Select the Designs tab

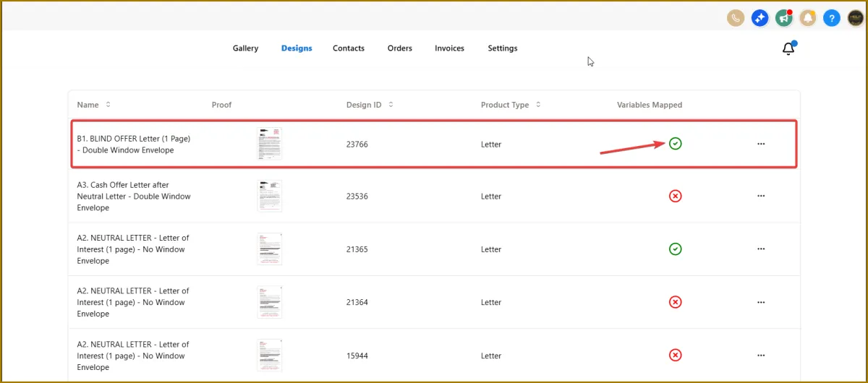click(x=297, y=48)
